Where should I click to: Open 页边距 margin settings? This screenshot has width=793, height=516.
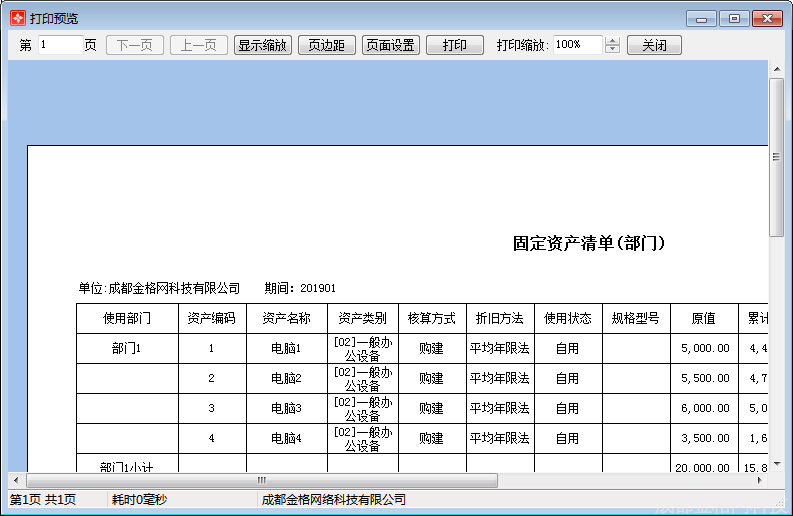pos(326,45)
